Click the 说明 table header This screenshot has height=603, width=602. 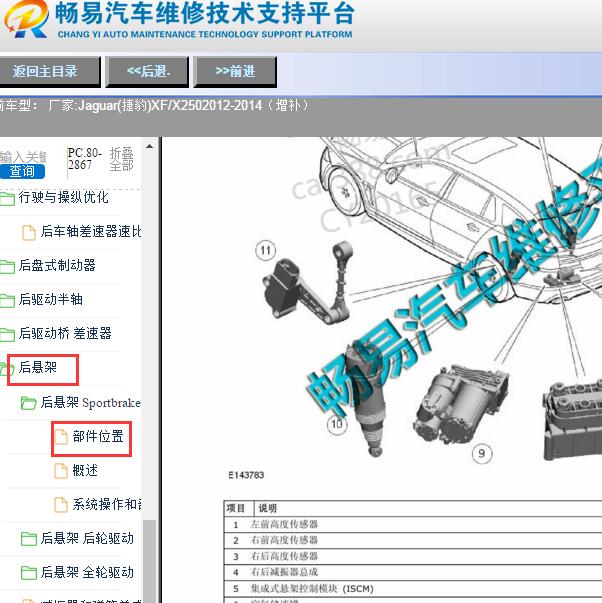pyautogui.click(x=267, y=508)
